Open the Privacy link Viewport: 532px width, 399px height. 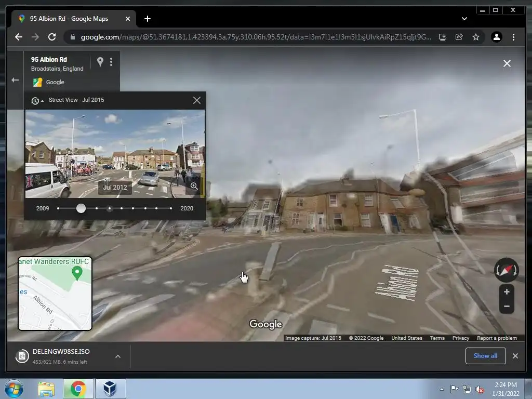[460, 338]
